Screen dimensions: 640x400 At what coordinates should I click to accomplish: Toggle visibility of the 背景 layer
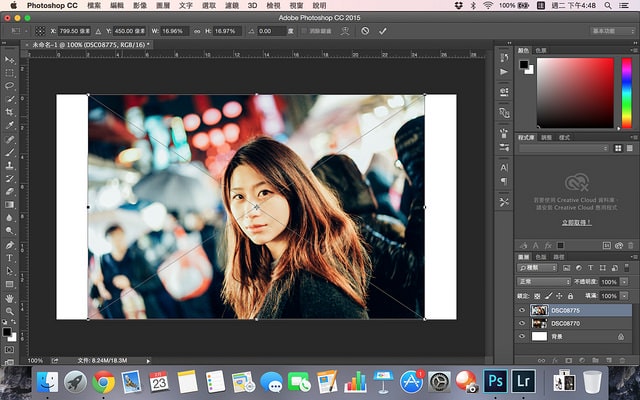click(x=522, y=338)
